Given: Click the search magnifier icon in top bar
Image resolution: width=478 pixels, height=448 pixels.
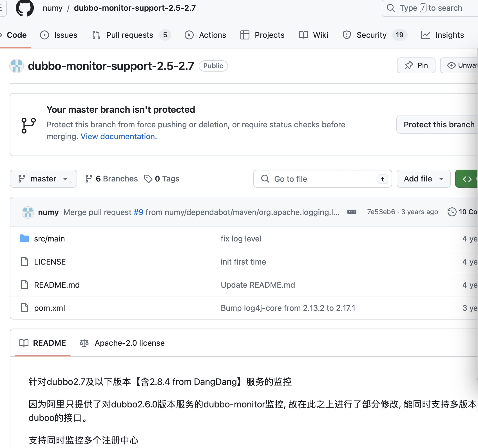Looking at the screenshot, I should [x=391, y=8].
